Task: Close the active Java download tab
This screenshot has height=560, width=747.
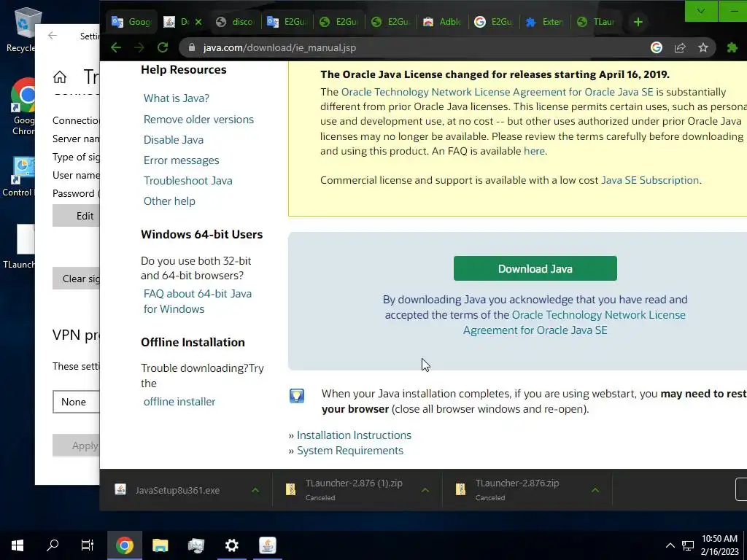Action: pyautogui.click(x=198, y=22)
